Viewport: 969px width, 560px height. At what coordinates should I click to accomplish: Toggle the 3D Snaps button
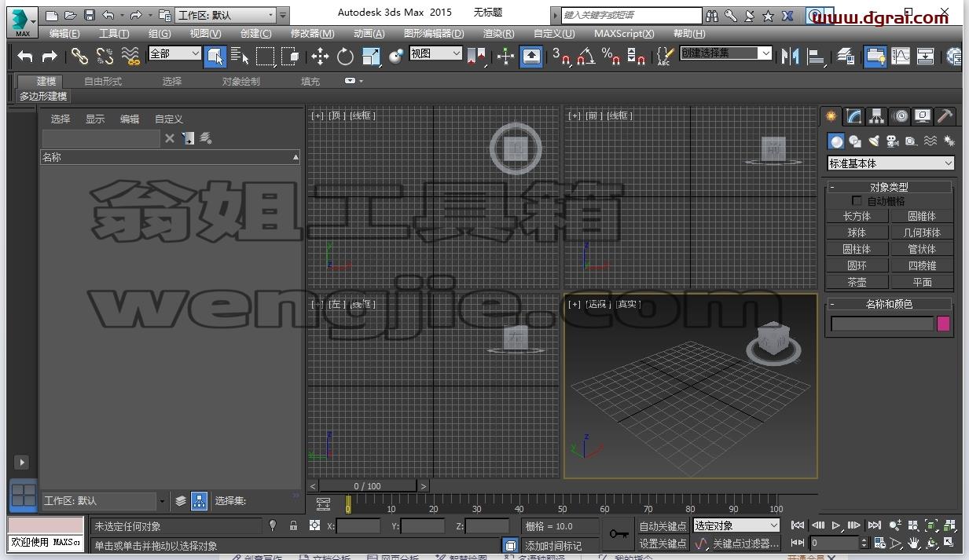(x=561, y=56)
